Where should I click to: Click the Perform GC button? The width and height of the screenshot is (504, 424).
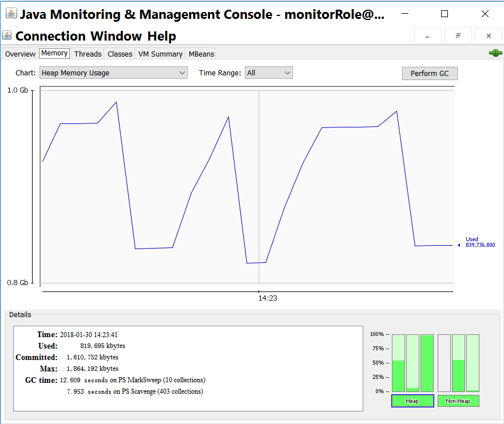(x=430, y=74)
